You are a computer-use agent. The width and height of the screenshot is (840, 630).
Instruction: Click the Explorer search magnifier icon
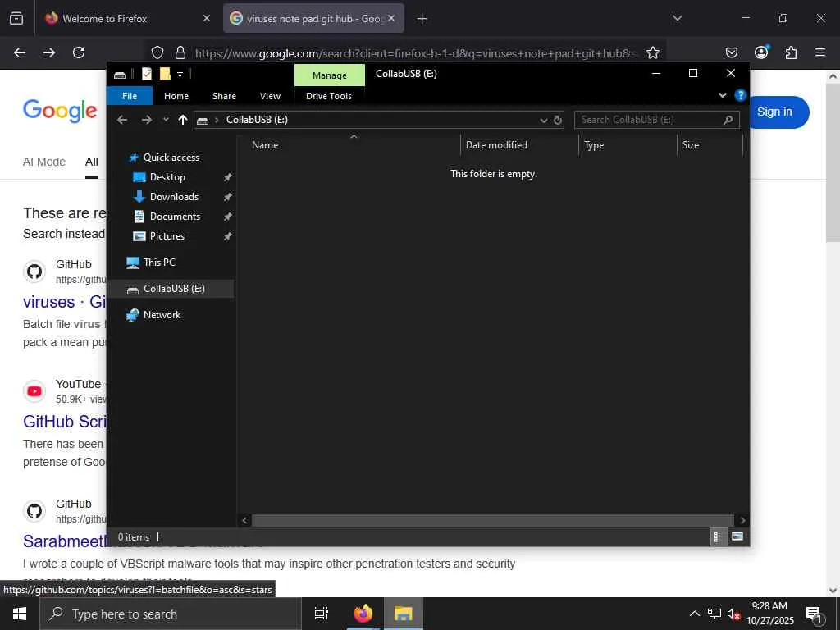point(728,120)
